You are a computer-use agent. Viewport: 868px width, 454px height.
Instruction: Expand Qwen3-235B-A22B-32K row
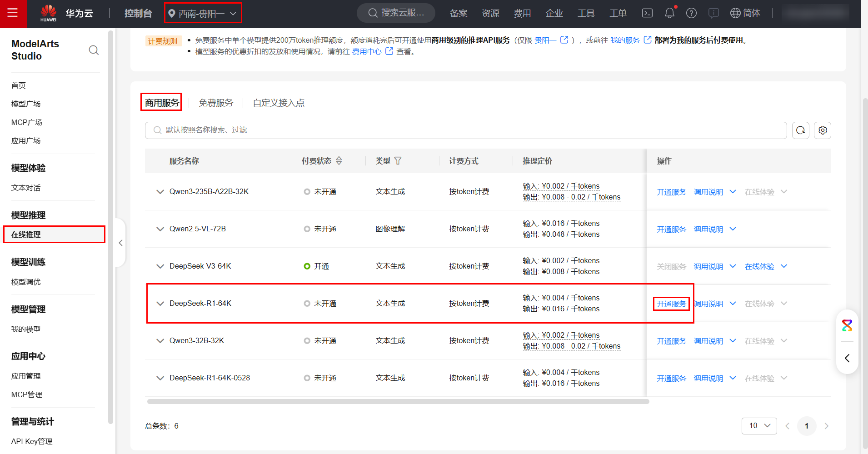coord(160,192)
